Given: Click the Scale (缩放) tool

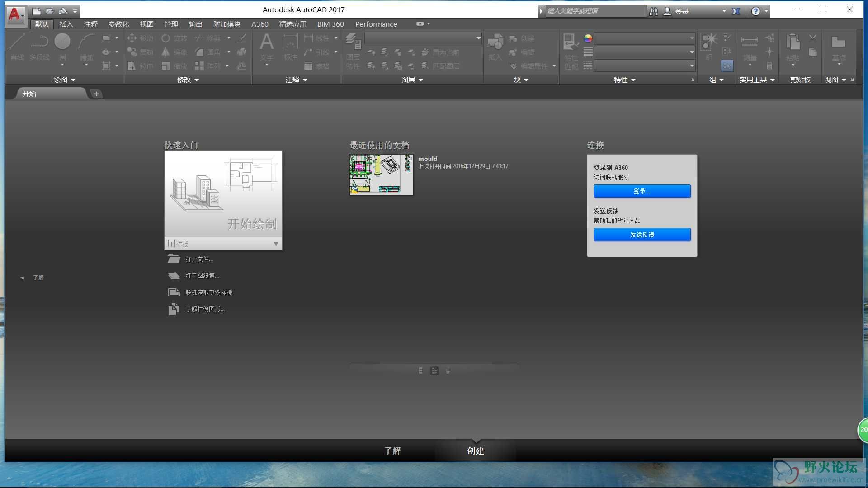Looking at the screenshot, I should 174,66.
